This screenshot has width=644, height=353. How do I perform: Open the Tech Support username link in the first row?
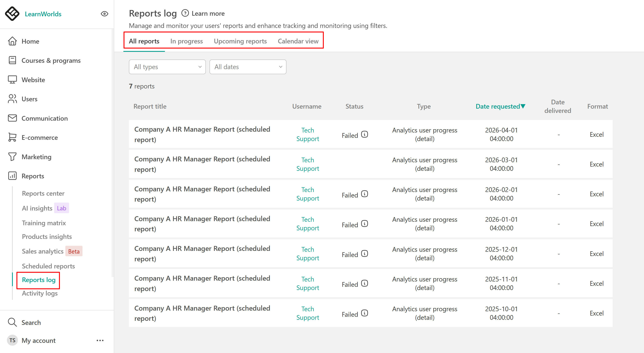coord(307,134)
